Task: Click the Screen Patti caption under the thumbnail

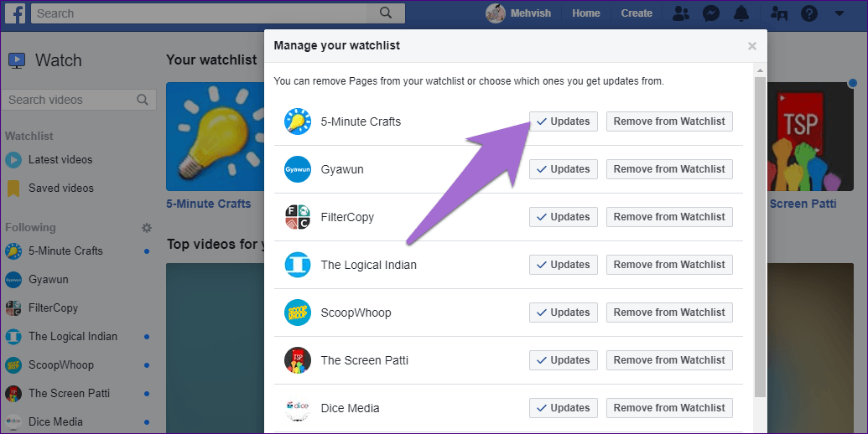Action: [x=803, y=204]
